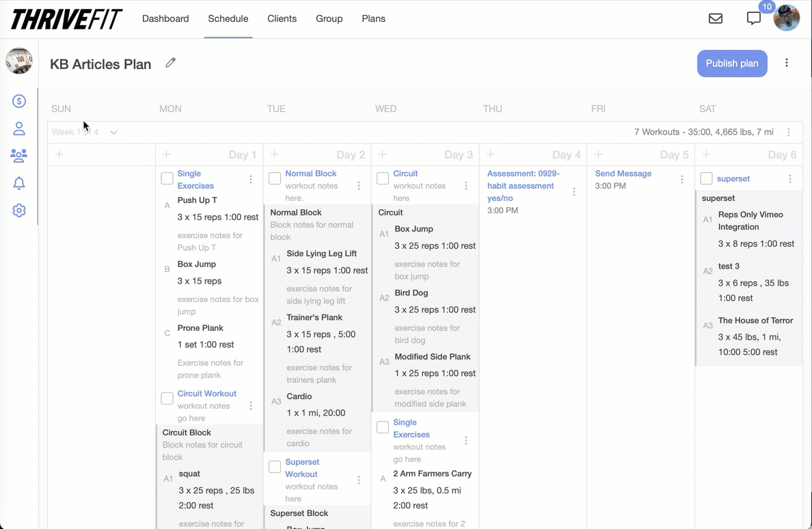Screen dimensions: 812x529
Task: Expand the Week 1 of 4 dropdown
Action: click(113, 131)
